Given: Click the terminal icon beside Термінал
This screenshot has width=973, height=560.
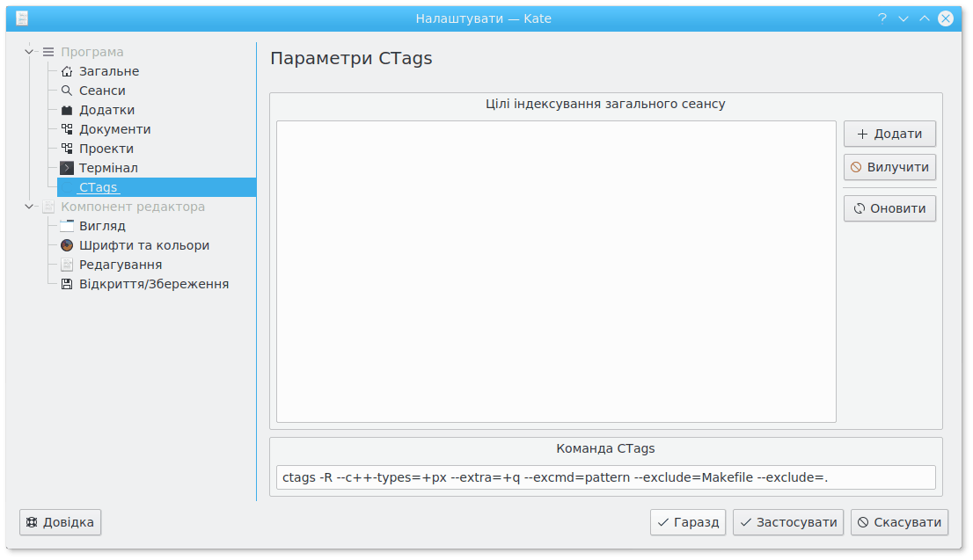Looking at the screenshot, I should coord(67,168).
